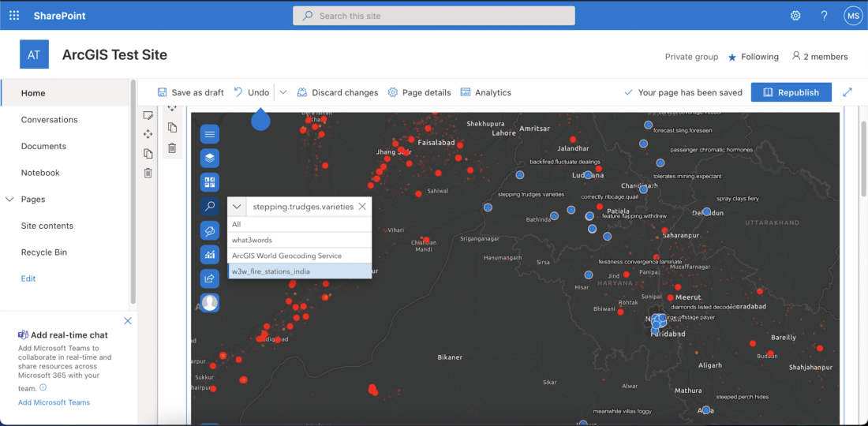This screenshot has width=868, height=426.
Task: Click the info icon beside team text
Action: click(43, 387)
